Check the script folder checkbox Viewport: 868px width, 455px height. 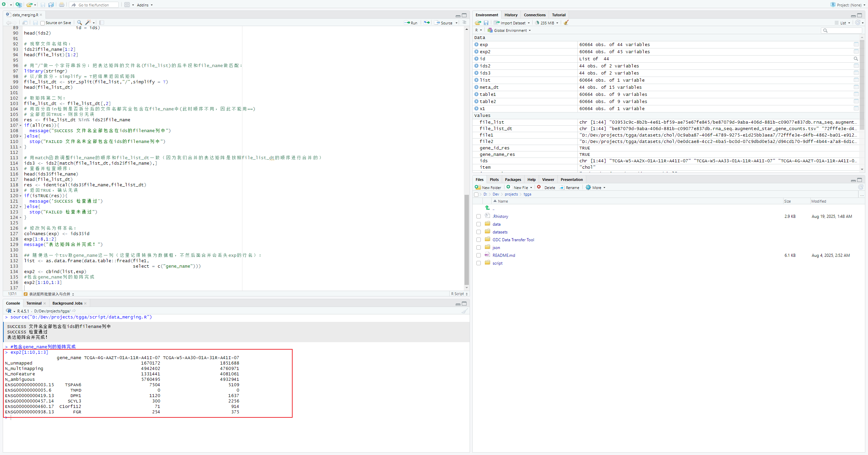click(x=478, y=263)
